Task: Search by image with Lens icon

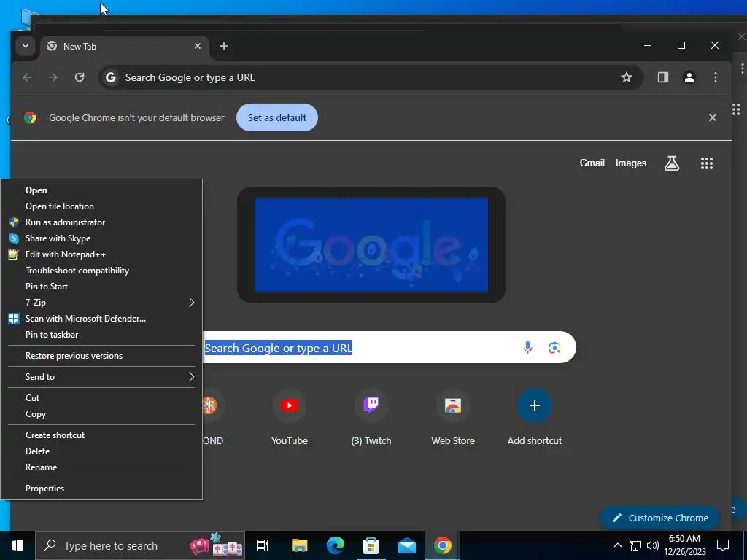Action: pyautogui.click(x=554, y=347)
